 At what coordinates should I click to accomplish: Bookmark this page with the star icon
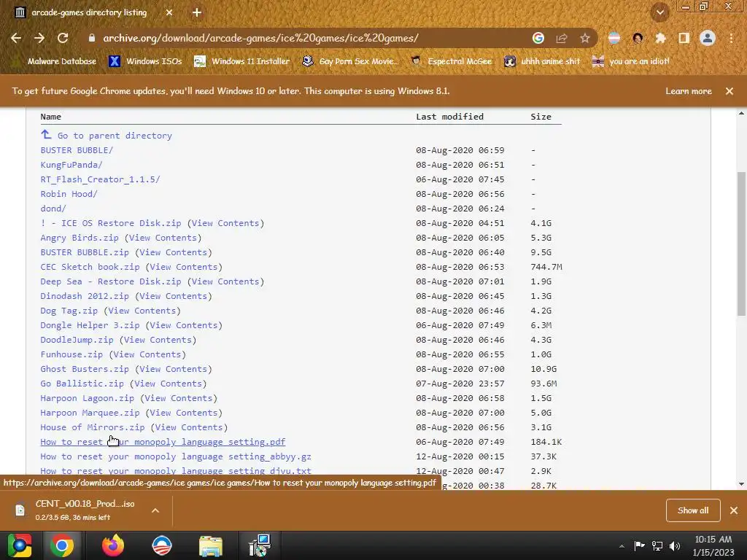[x=584, y=38]
